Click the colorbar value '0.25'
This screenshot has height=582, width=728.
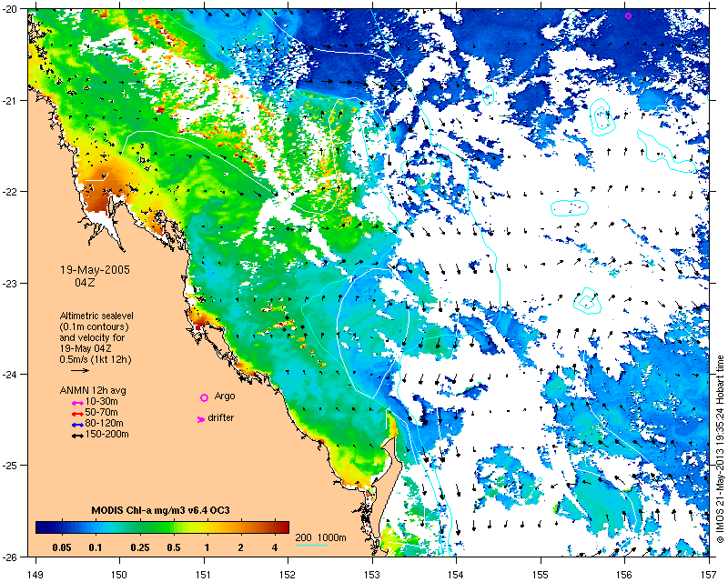coord(140,547)
